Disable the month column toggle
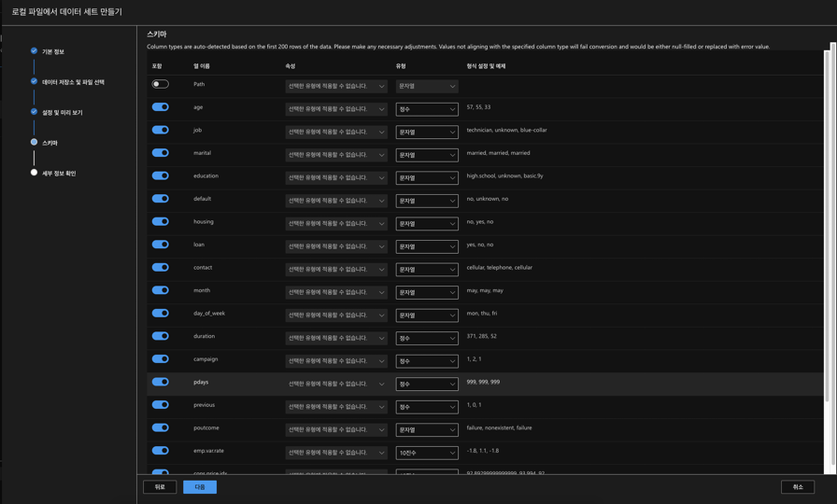 coord(160,290)
